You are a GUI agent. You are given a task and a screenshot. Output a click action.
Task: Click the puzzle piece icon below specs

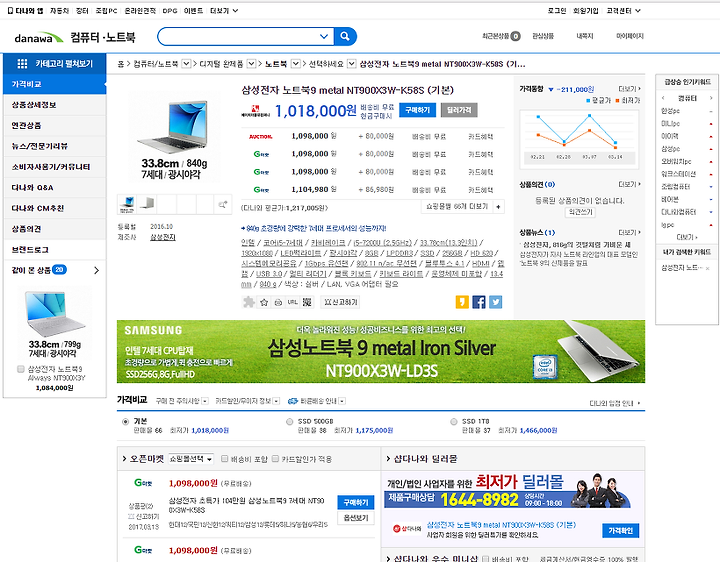tap(248, 302)
